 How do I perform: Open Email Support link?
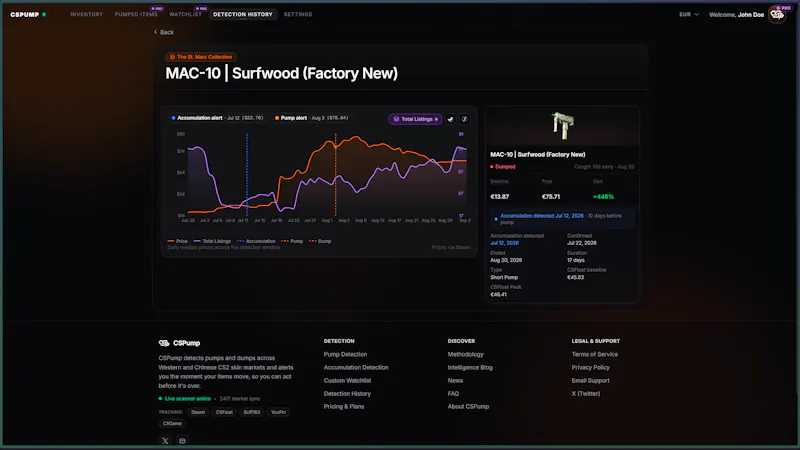pyautogui.click(x=590, y=381)
